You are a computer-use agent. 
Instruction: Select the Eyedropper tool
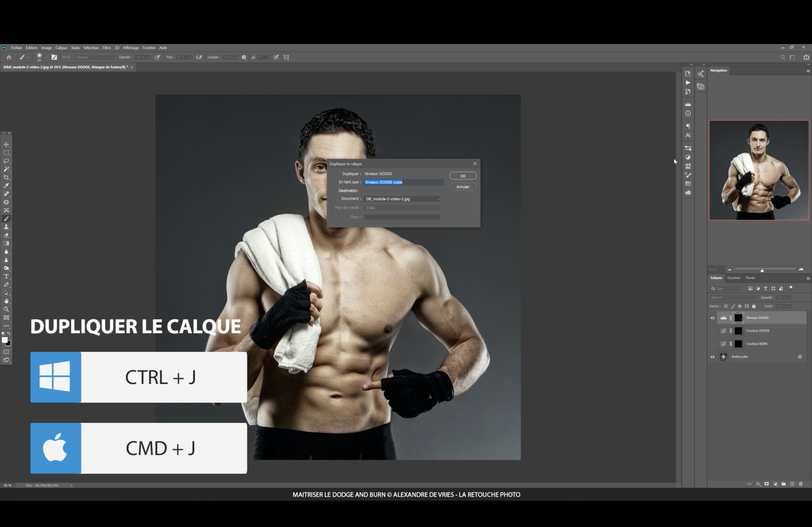click(x=6, y=186)
